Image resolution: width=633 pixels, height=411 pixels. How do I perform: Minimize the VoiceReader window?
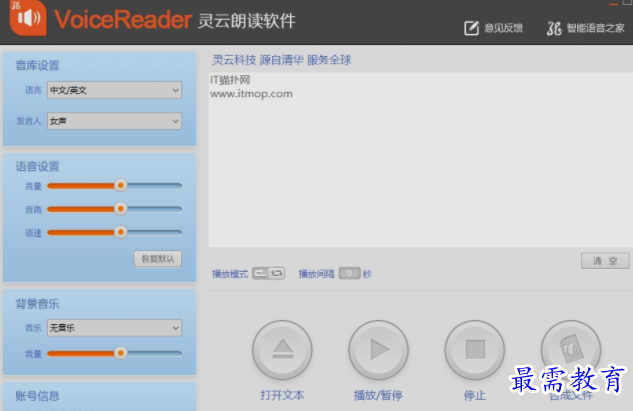pyautogui.click(x=614, y=4)
